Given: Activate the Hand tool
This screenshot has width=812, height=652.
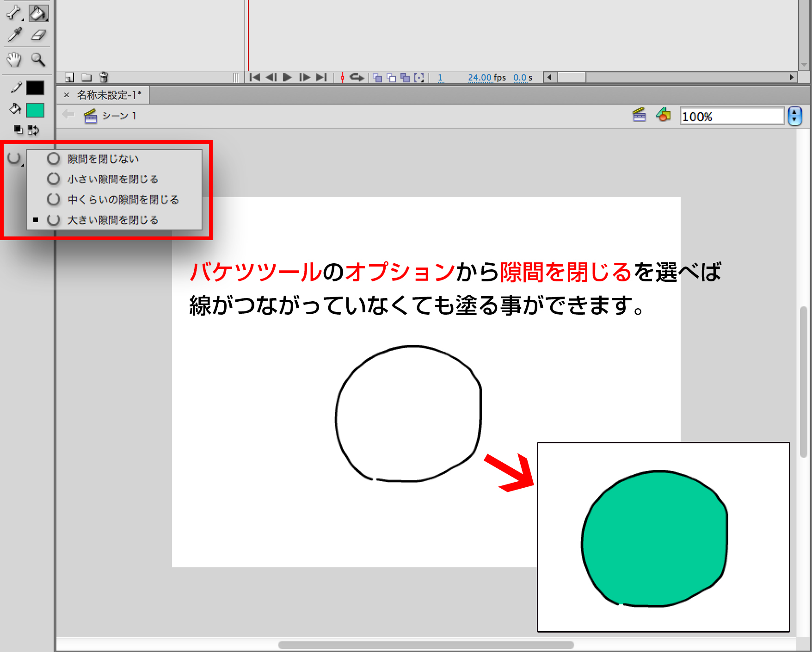Looking at the screenshot, I should point(14,60).
